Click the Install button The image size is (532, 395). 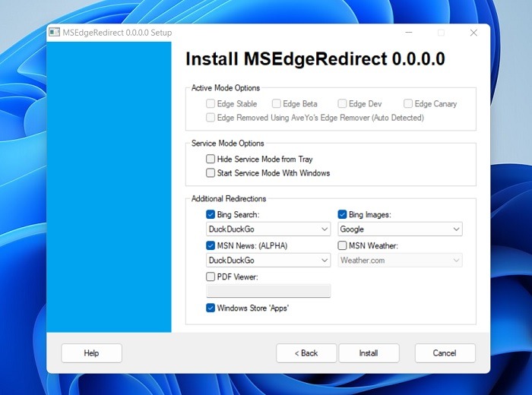pyautogui.click(x=369, y=353)
